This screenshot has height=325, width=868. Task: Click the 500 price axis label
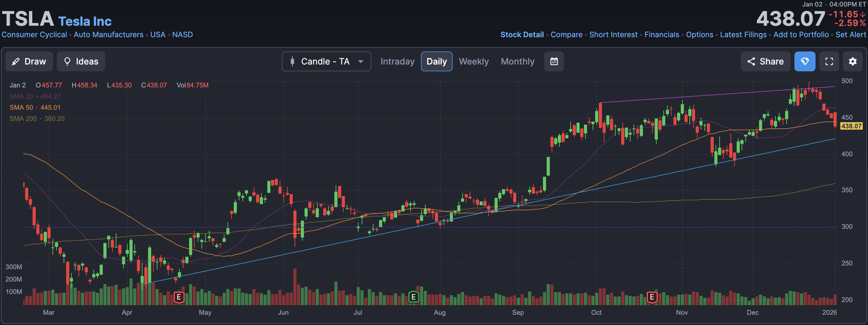click(x=847, y=81)
